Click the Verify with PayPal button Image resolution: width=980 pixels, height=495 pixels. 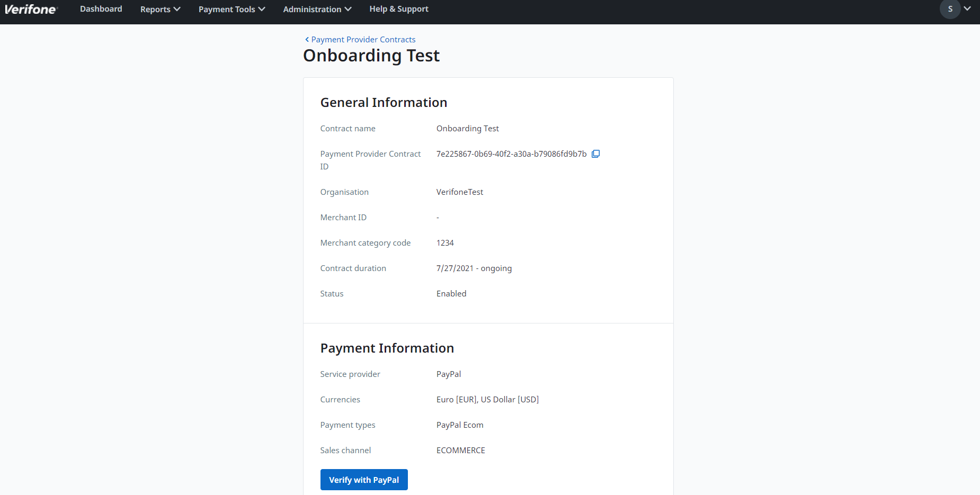[364, 480]
